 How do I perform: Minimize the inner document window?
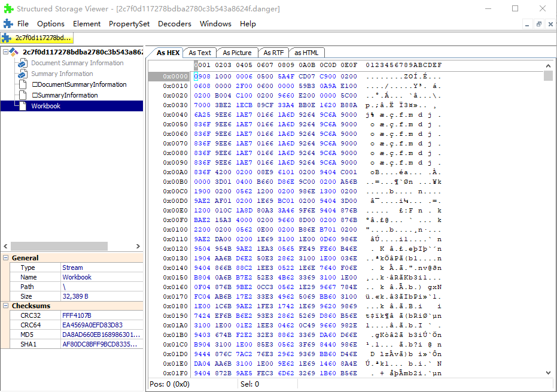[x=527, y=24]
